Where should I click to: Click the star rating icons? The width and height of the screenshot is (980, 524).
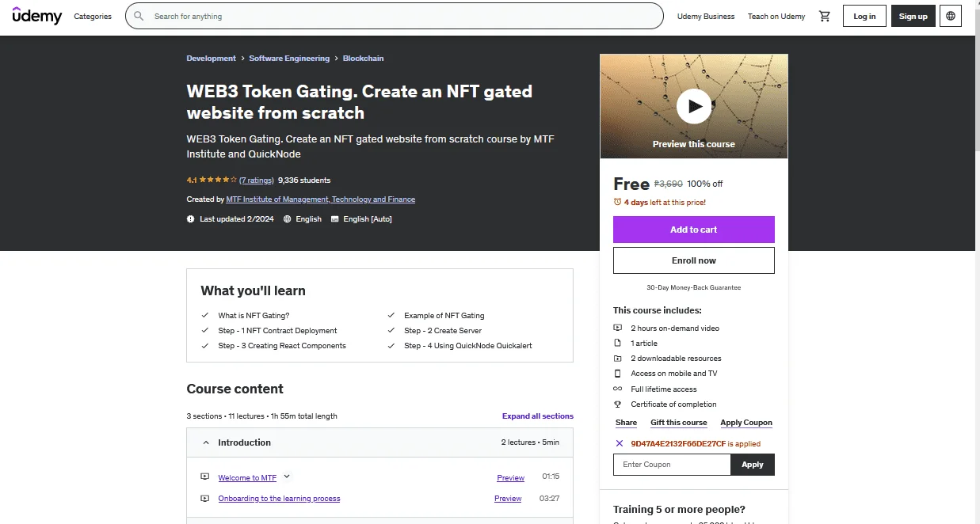click(x=217, y=180)
